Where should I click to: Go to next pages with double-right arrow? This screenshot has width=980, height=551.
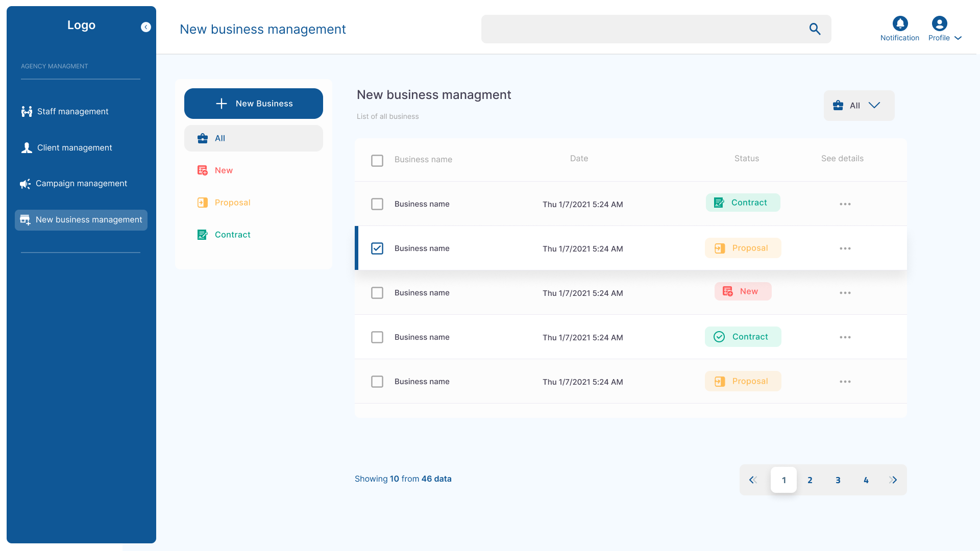(893, 480)
